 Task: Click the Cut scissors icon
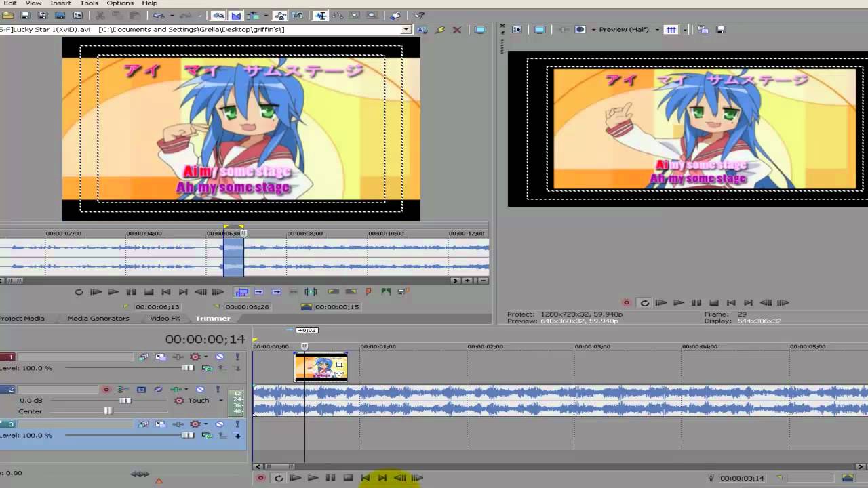pyautogui.click(x=100, y=15)
